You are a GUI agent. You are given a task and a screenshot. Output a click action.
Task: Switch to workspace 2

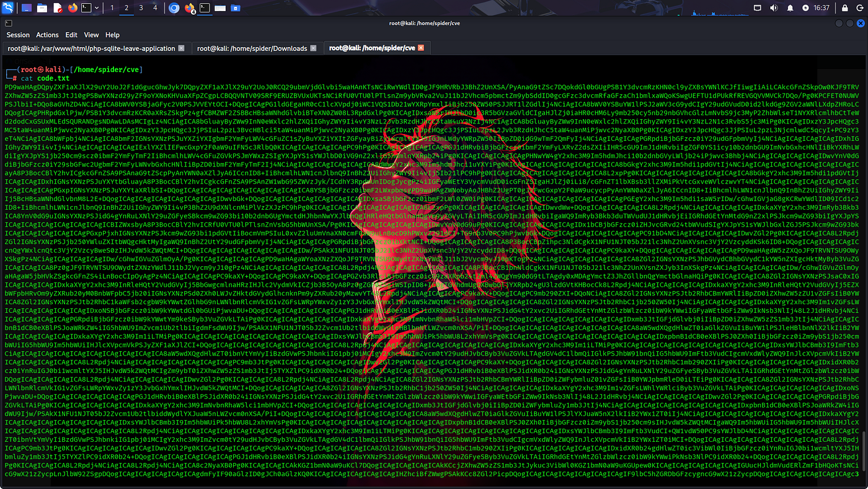click(126, 8)
